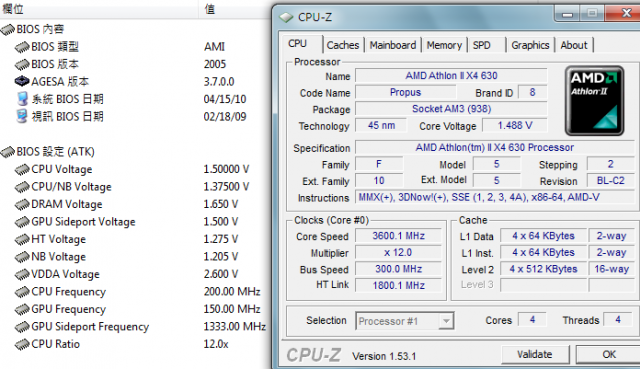This screenshot has height=369, width=640.
Task: Click the chip icon beside CPU Ratio
Action: (22, 345)
